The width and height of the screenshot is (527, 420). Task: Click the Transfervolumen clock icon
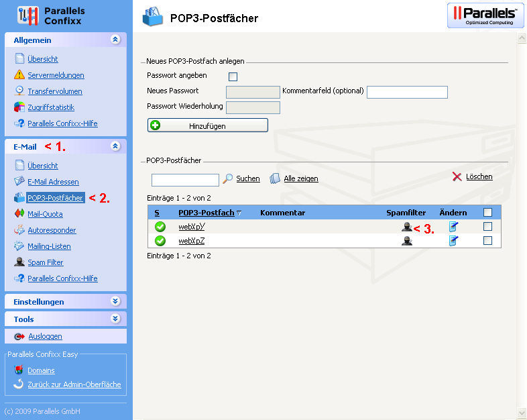19,91
